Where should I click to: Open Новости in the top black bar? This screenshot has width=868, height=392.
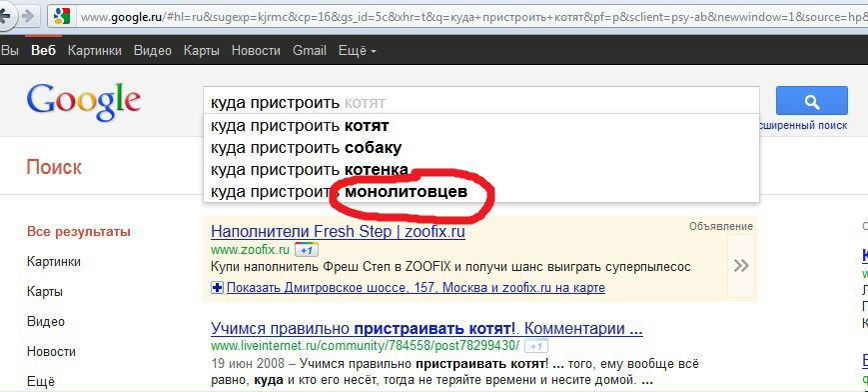point(256,50)
